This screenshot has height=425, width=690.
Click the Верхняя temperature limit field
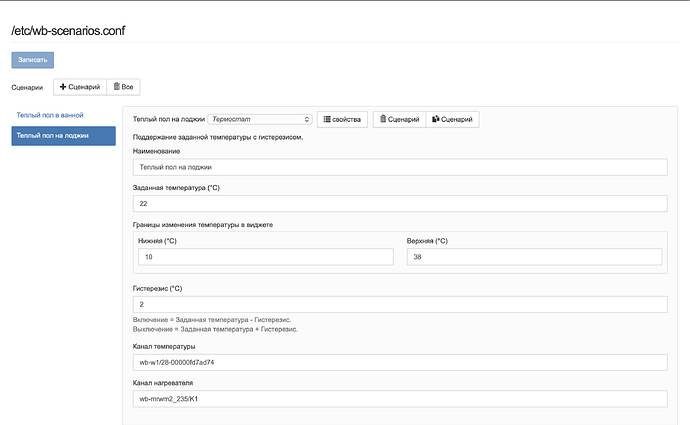(534, 257)
